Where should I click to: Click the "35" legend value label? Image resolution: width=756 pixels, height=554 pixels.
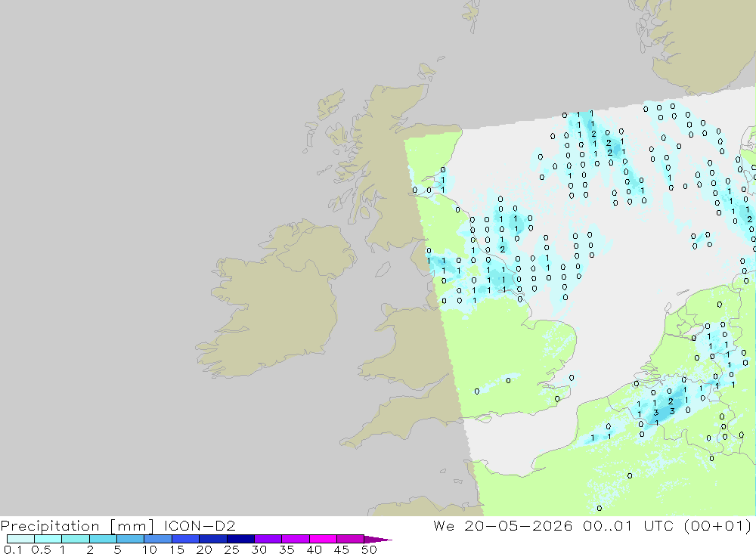click(x=287, y=549)
